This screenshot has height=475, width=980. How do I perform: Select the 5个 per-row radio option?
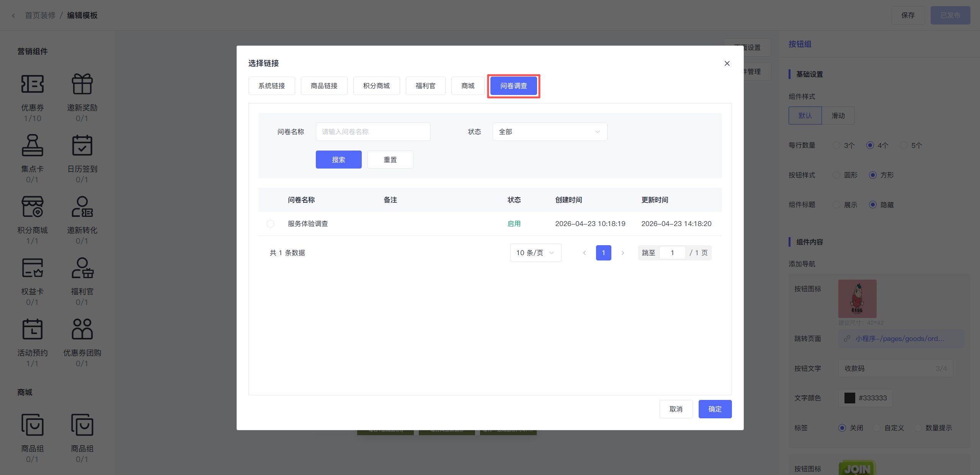(904, 145)
